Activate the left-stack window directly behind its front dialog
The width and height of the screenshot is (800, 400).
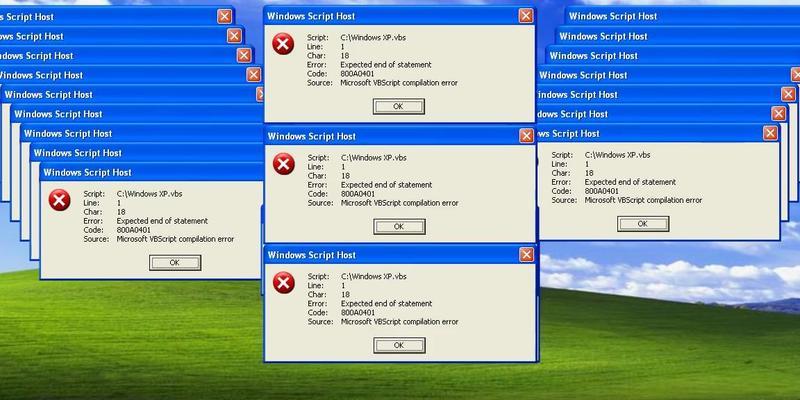click(147, 153)
